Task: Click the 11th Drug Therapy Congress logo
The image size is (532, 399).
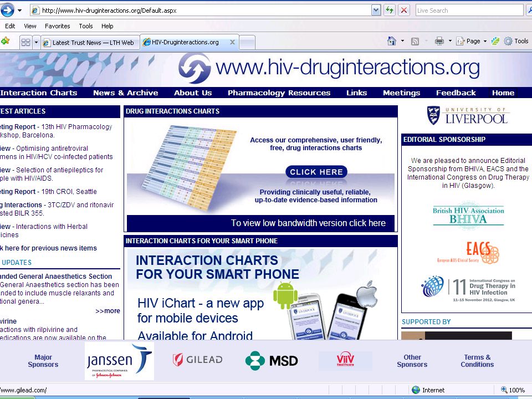Action: point(468,289)
